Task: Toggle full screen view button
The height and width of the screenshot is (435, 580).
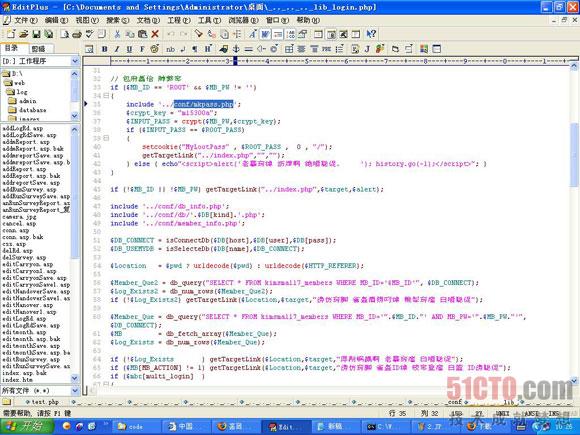Action: coord(343,34)
